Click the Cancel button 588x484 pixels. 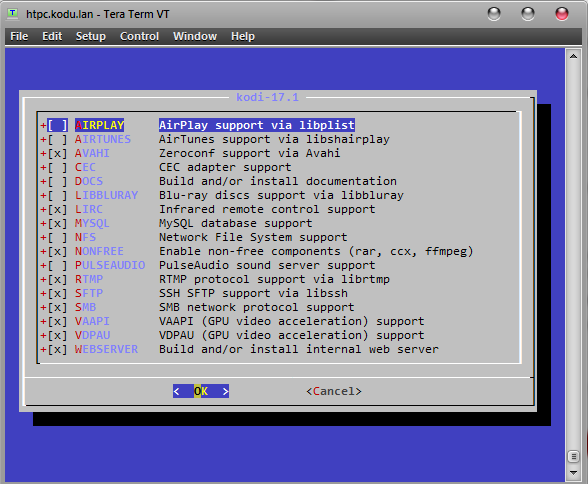[x=334, y=391]
